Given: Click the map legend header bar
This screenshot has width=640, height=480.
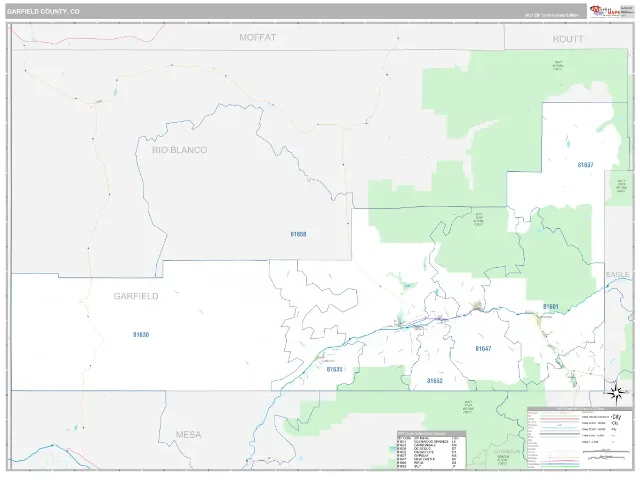Looking at the screenshot, I should tap(580, 409).
